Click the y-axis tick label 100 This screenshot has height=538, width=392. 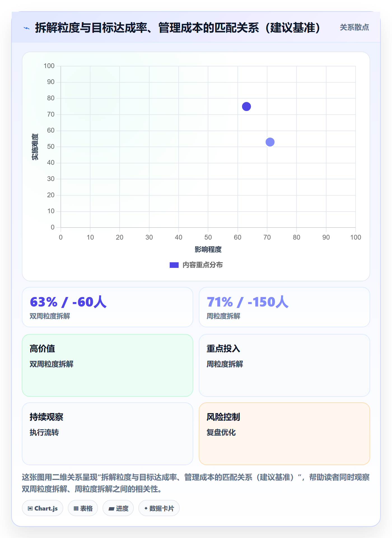click(49, 66)
